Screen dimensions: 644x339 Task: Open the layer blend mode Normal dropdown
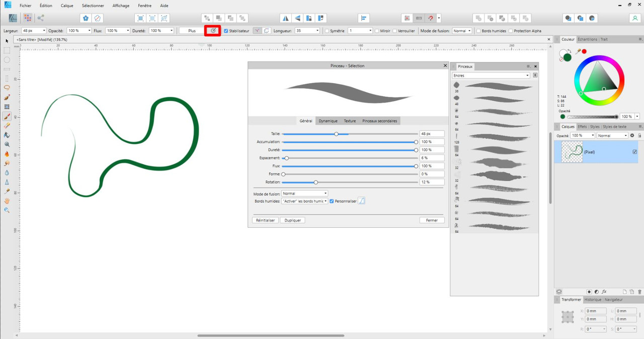pos(612,135)
